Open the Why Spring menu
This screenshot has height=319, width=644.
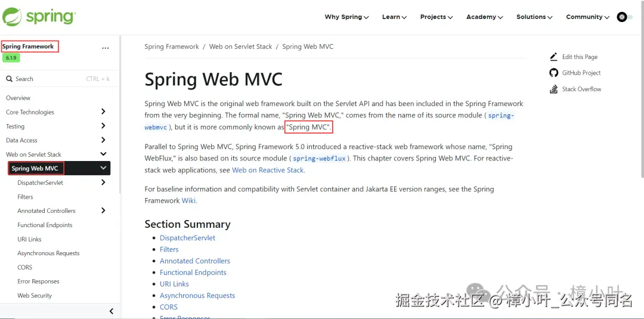pyautogui.click(x=346, y=17)
